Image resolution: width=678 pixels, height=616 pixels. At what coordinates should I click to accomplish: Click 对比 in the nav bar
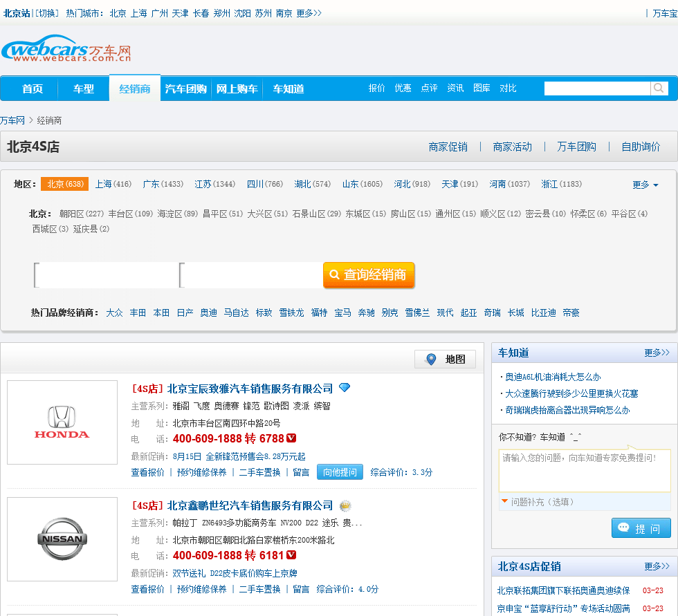(x=508, y=88)
